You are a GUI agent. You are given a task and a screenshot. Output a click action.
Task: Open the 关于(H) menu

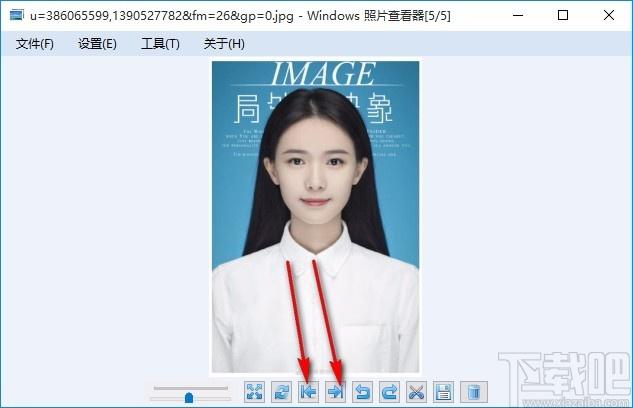point(224,44)
